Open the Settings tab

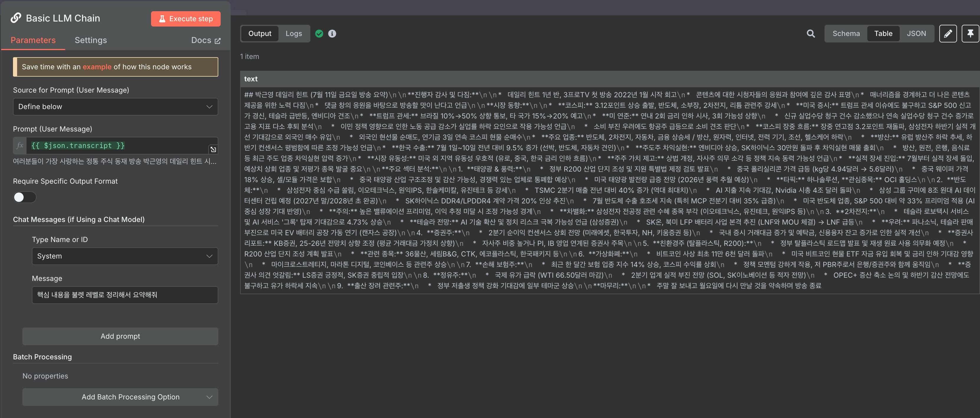click(x=91, y=40)
